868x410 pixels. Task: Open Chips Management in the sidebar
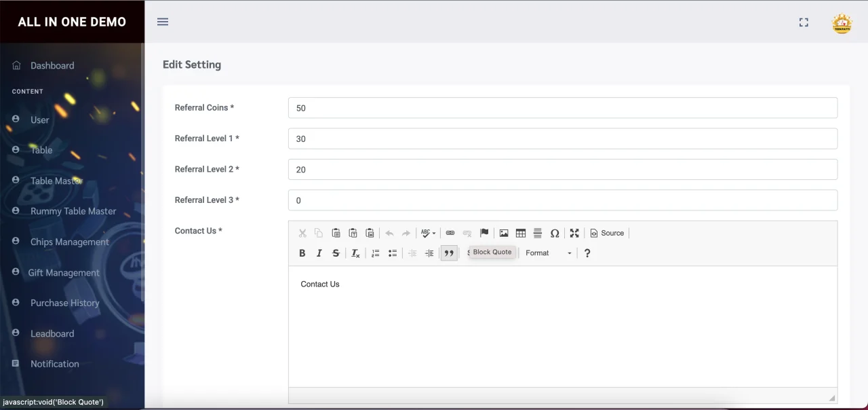click(69, 242)
